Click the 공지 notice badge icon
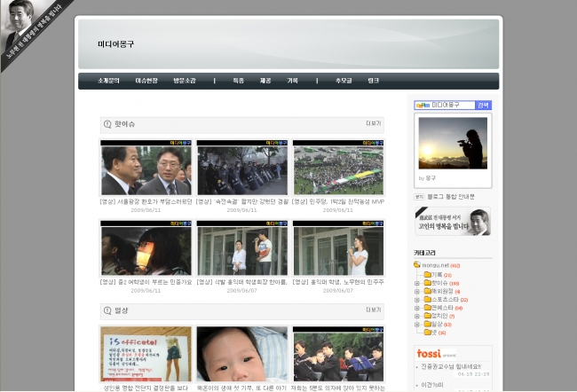Image resolution: width=577 pixels, height=392 pixels. tap(419, 197)
